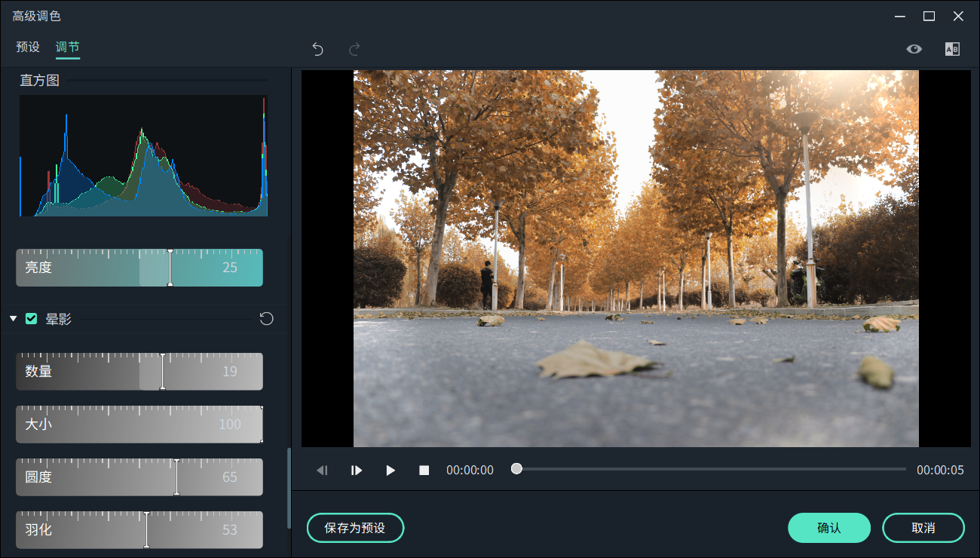
Task: Toggle the eye preview icon
Action: [914, 49]
